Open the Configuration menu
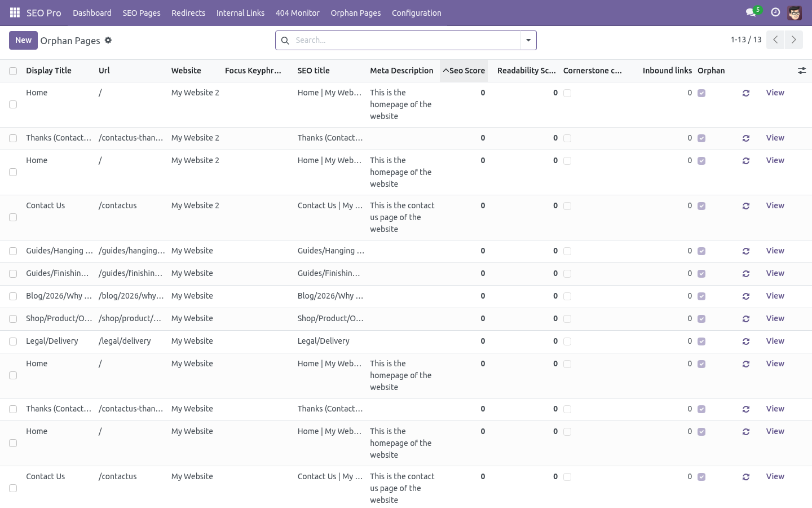This screenshot has width=812, height=508. click(417, 12)
